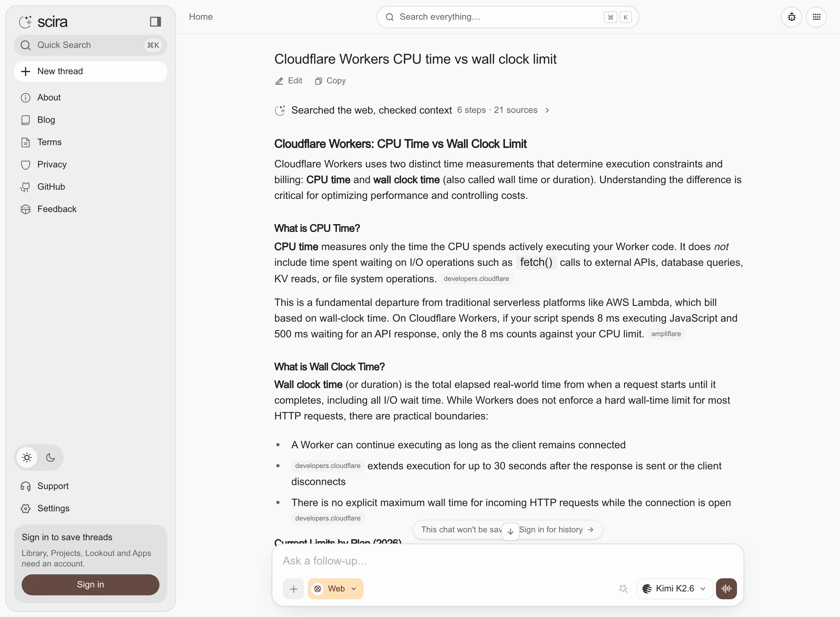This screenshot has height=617, width=840.
Task: Click the pin icon in the composer
Action: (623, 589)
